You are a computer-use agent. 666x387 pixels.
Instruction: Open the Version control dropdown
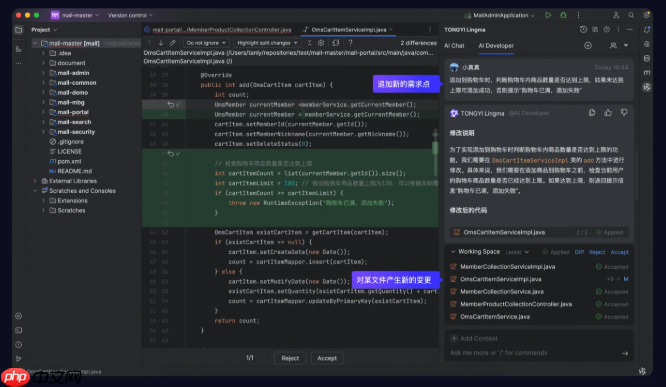point(130,15)
